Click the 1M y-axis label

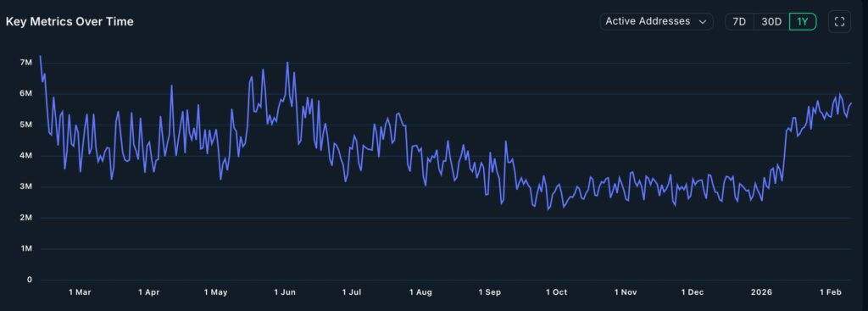click(x=26, y=248)
